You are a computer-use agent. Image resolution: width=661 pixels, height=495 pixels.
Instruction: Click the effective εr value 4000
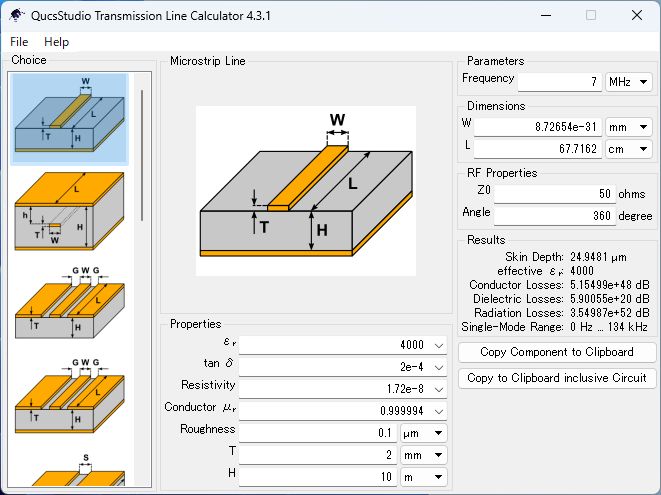pyautogui.click(x=582, y=271)
